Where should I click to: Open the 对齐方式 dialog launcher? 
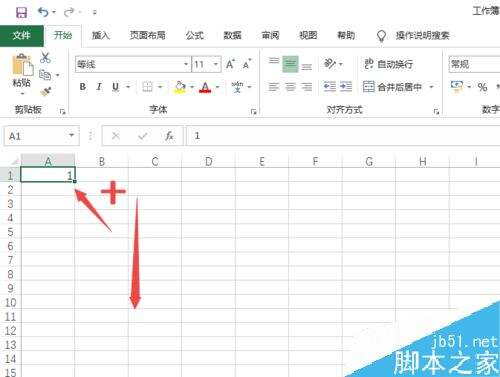(x=436, y=112)
